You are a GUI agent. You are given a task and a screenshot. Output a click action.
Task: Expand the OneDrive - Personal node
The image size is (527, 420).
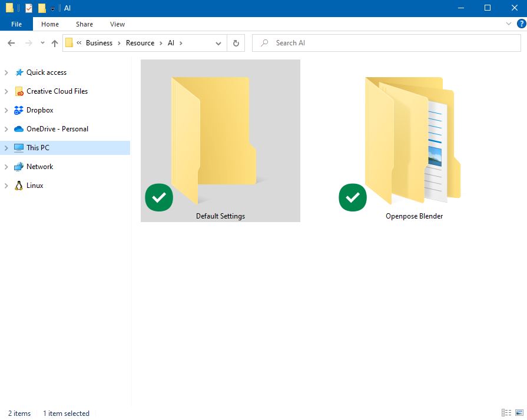pos(6,129)
